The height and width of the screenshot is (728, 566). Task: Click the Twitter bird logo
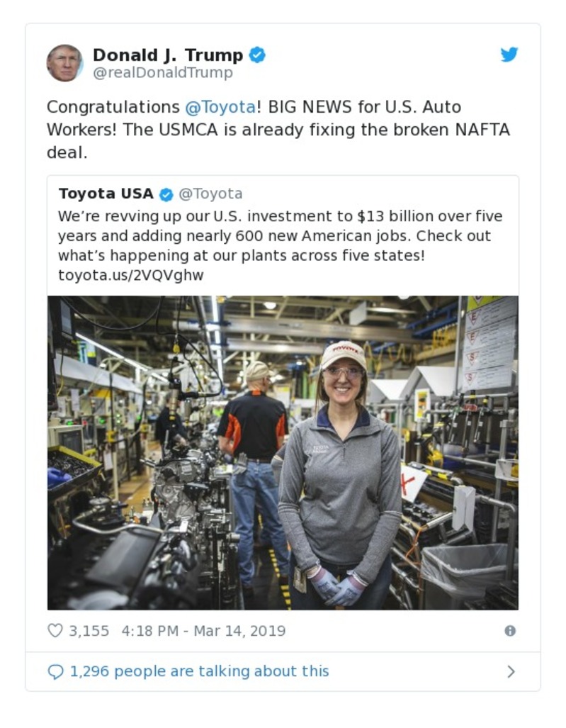509,55
